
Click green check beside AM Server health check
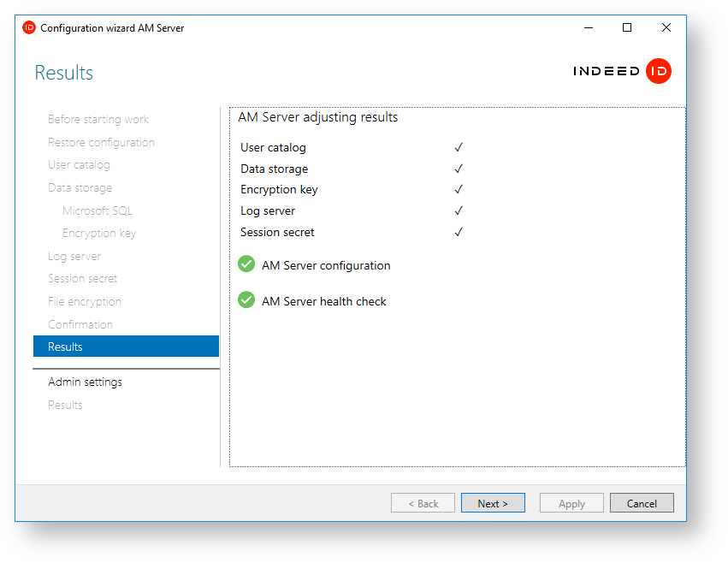point(246,300)
